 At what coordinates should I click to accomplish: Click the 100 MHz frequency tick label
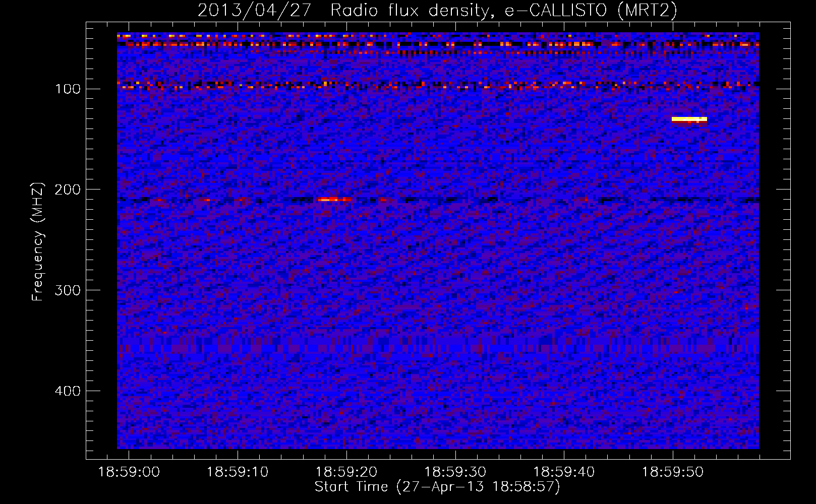click(68, 89)
